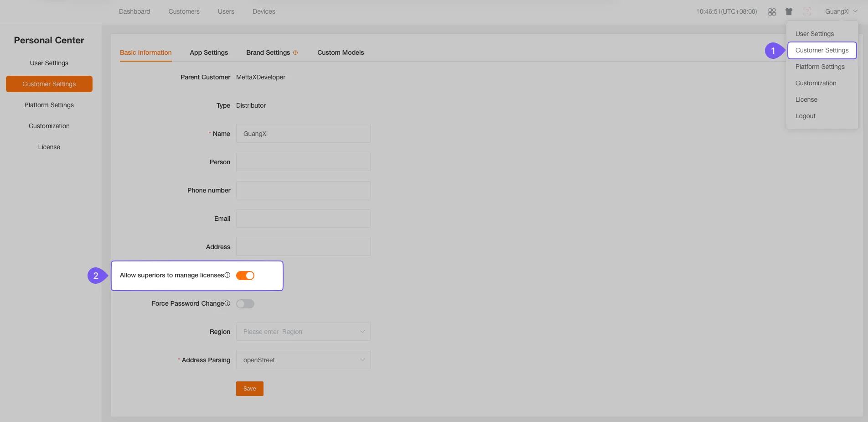Image resolution: width=868 pixels, height=422 pixels.
Task: Enable the Force Password Change toggle
Action: click(245, 303)
